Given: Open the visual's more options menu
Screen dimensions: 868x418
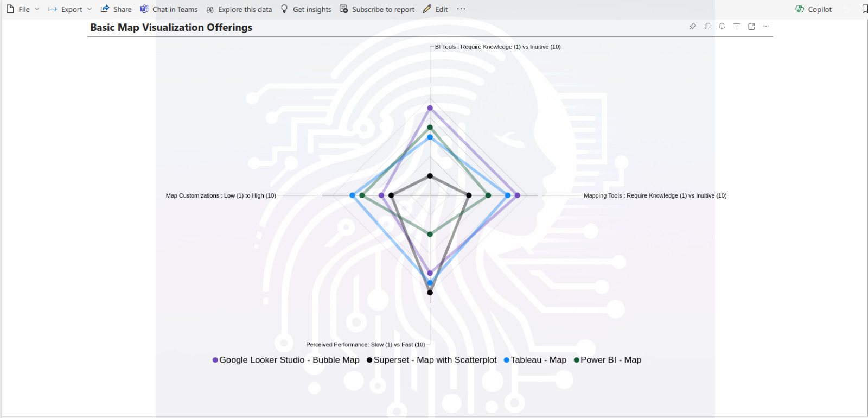Looking at the screenshot, I should (x=766, y=26).
